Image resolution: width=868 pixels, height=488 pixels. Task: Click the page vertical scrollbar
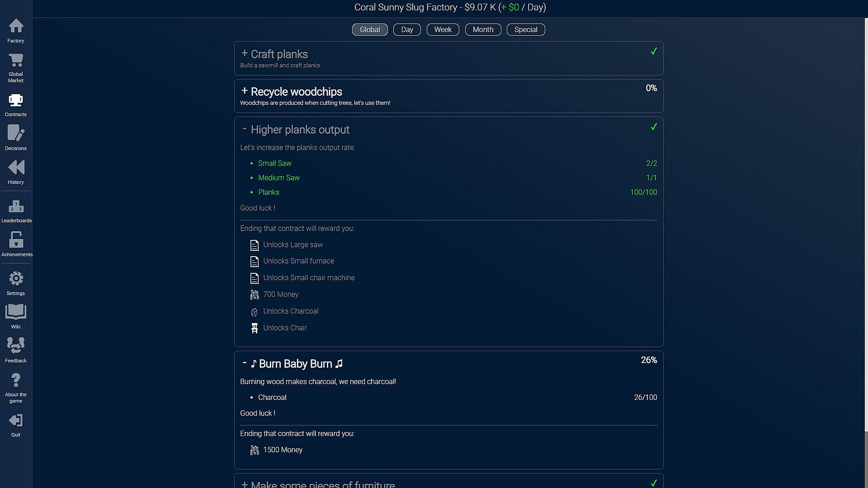[x=866, y=226]
